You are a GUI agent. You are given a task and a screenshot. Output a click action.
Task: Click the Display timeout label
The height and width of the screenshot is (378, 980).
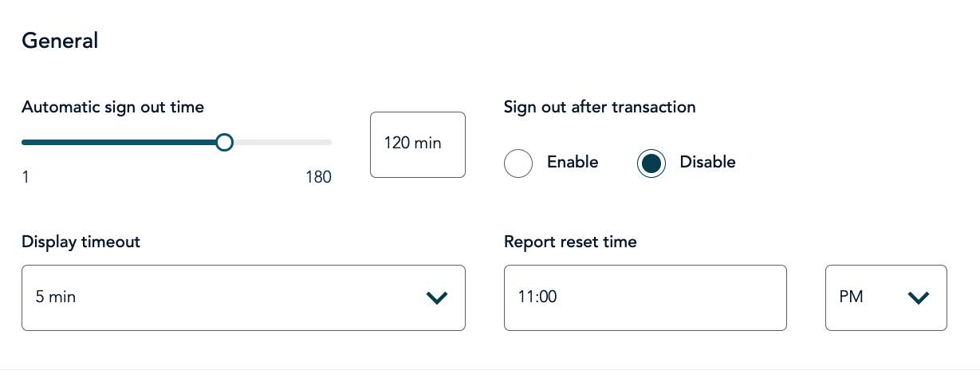coord(81,242)
